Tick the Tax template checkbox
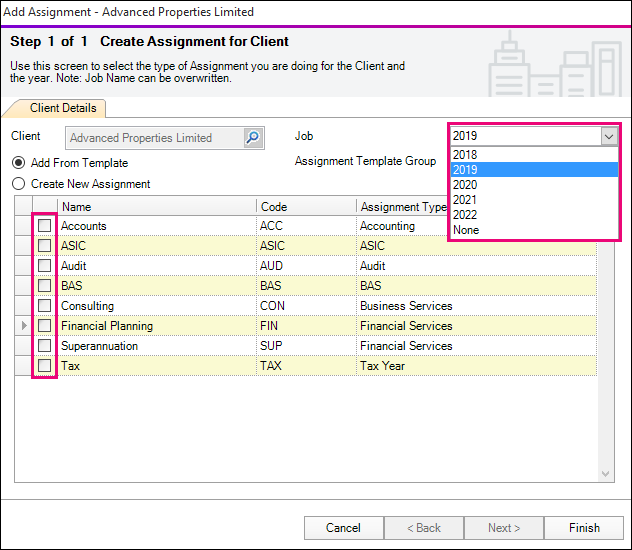The height and width of the screenshot is (550, 632). tap(44, 366)
